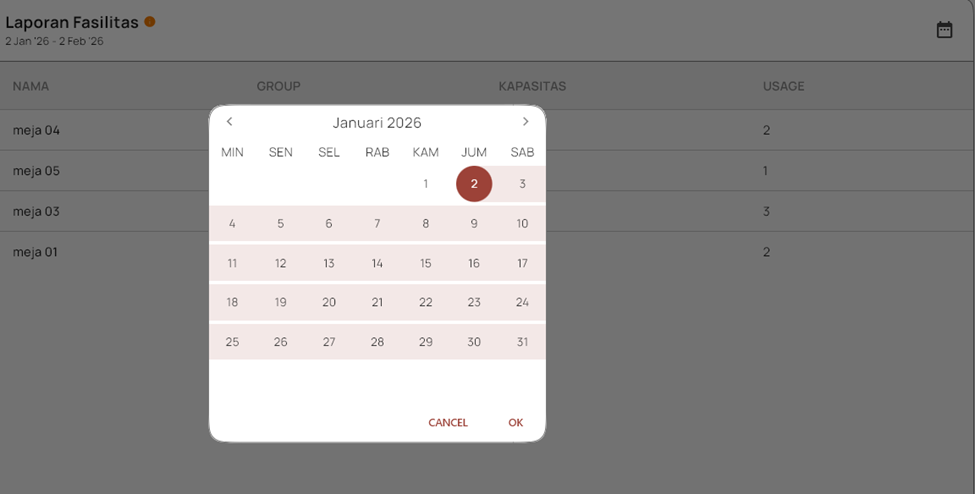Select the highlighted date 2 January
This screenshot has height=494, width=975.
(x=474, y=184)
